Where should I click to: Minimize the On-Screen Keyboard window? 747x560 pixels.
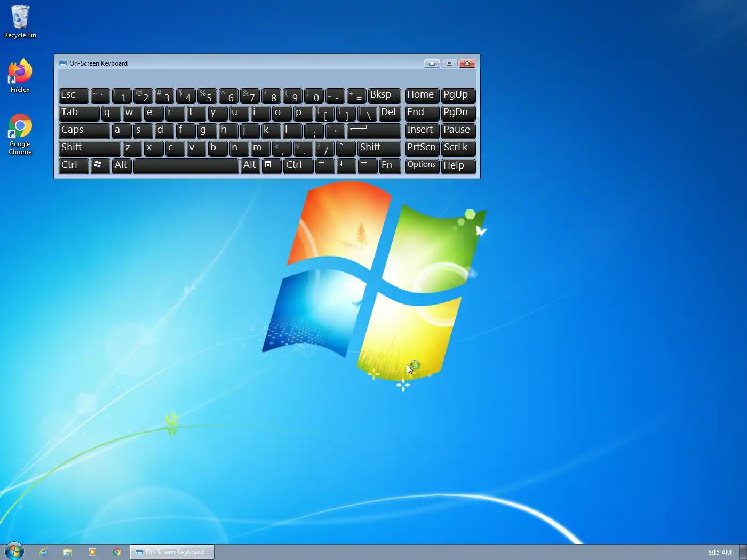coord(432,63)
